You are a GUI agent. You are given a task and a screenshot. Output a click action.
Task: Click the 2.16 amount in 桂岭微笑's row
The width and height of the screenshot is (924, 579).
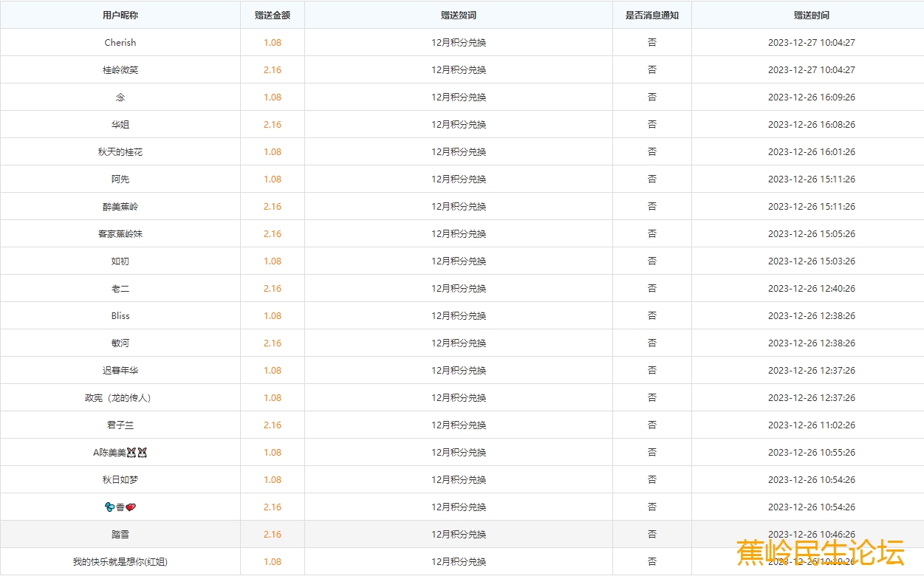coord(273,70)
